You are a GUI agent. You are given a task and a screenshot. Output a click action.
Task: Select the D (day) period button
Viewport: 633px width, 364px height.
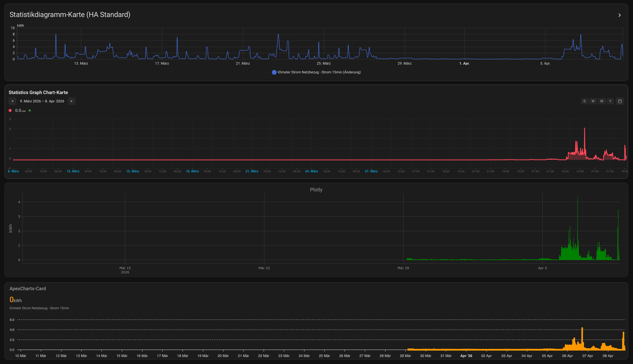click(x=585, y=101)
